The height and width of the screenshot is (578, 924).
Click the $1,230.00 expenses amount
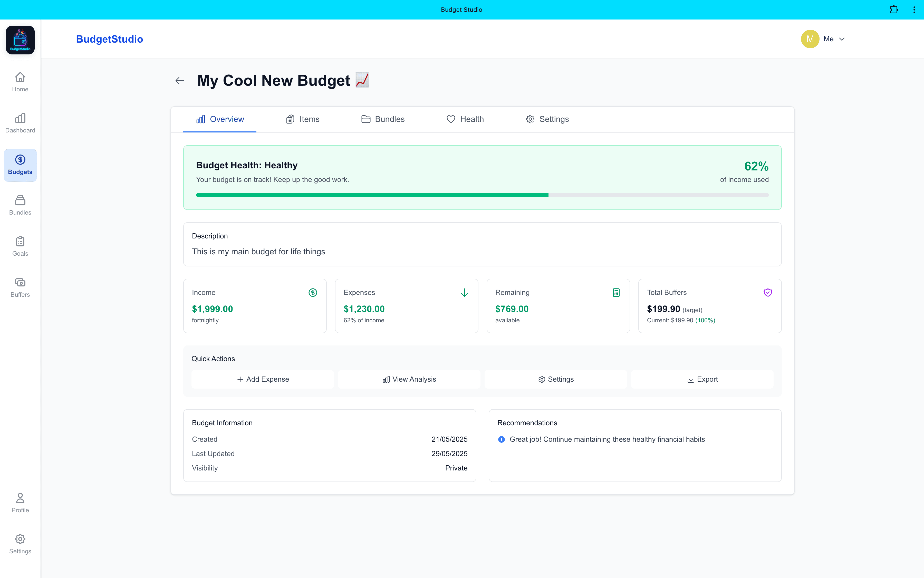[364, 309]
